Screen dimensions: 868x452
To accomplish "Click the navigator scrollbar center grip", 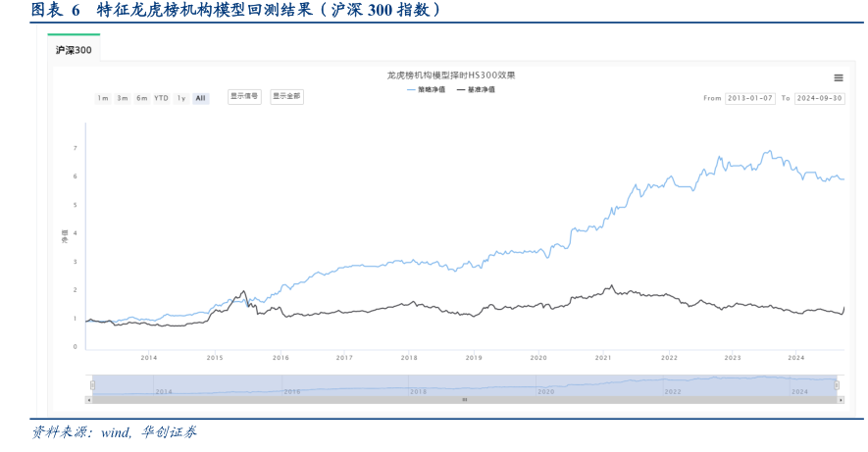I will pos(465,400).
